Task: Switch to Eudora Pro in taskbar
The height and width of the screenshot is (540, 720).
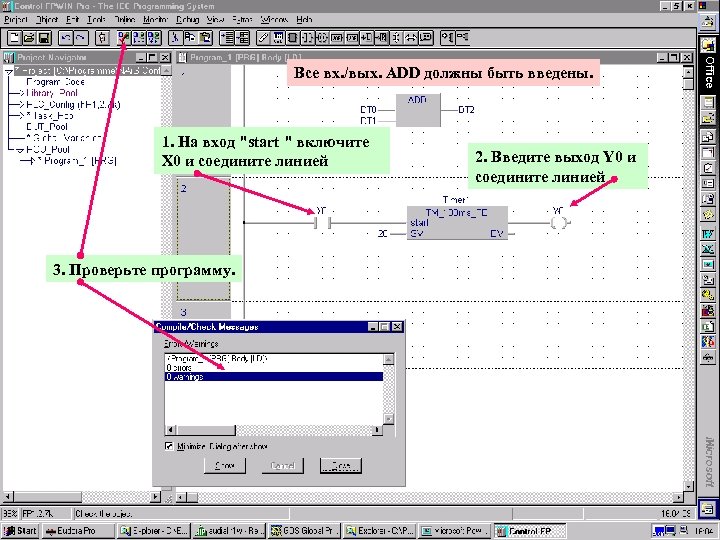Action: [x=78, y=531]
